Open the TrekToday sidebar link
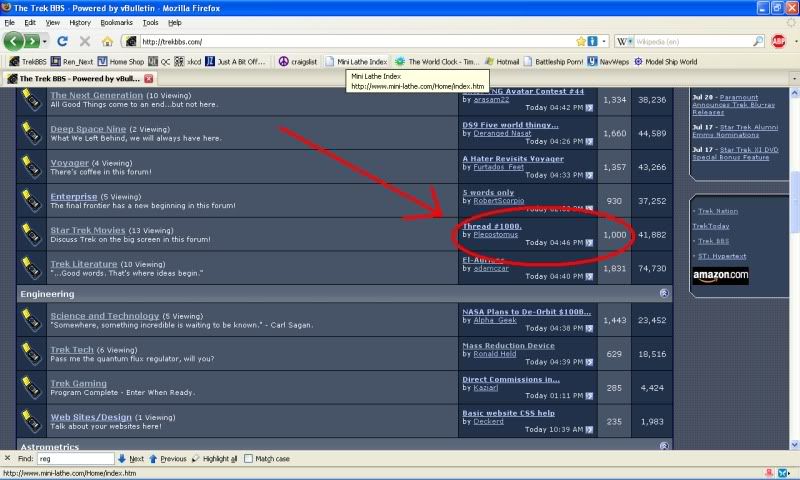The image size is (800, 480). pos(711,226)
